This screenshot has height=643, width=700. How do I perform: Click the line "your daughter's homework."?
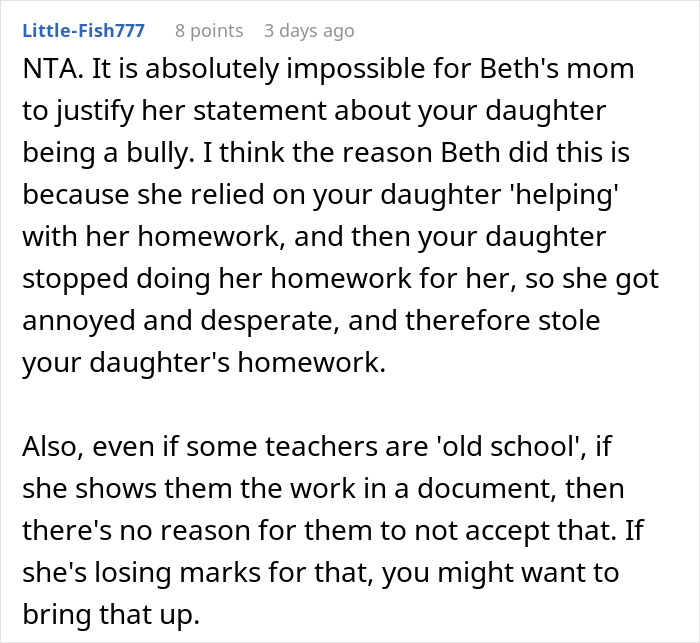203,362
